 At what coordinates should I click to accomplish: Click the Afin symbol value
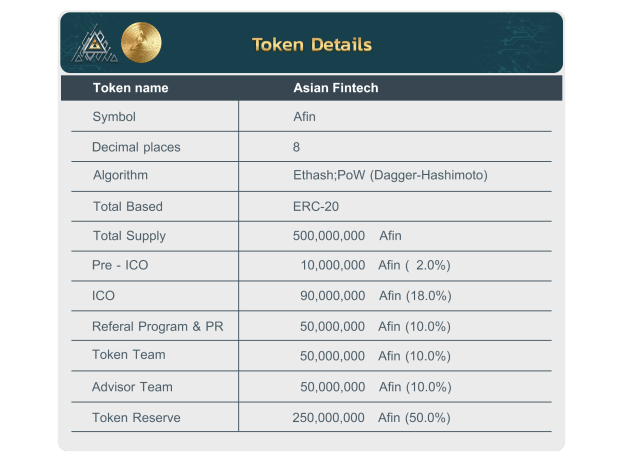click(x=304, y=117)
